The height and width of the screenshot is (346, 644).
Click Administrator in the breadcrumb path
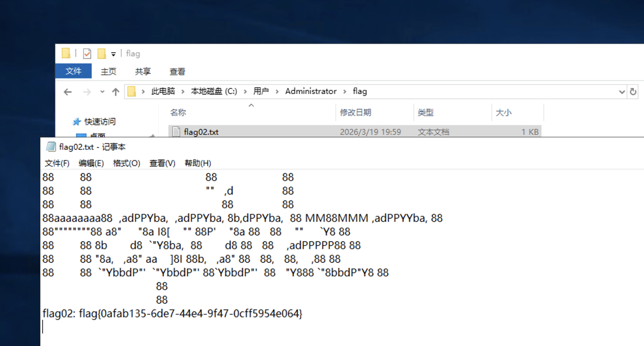[x=311, y=91]
